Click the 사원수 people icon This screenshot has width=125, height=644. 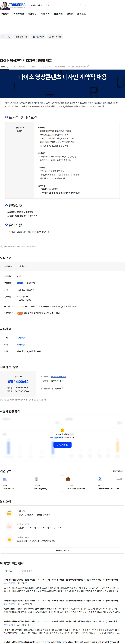coord(5,479)
